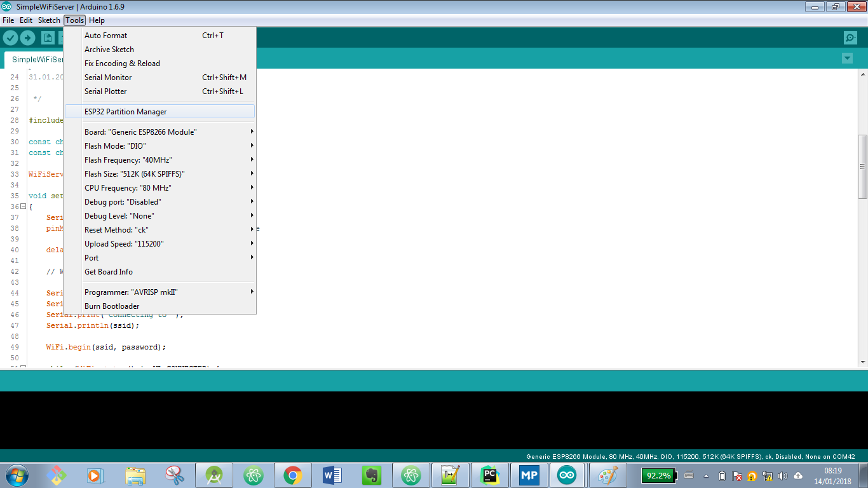Open Serial Monitor from Tools menu
The width and height of the screenshot is (868, 488).
160,78
